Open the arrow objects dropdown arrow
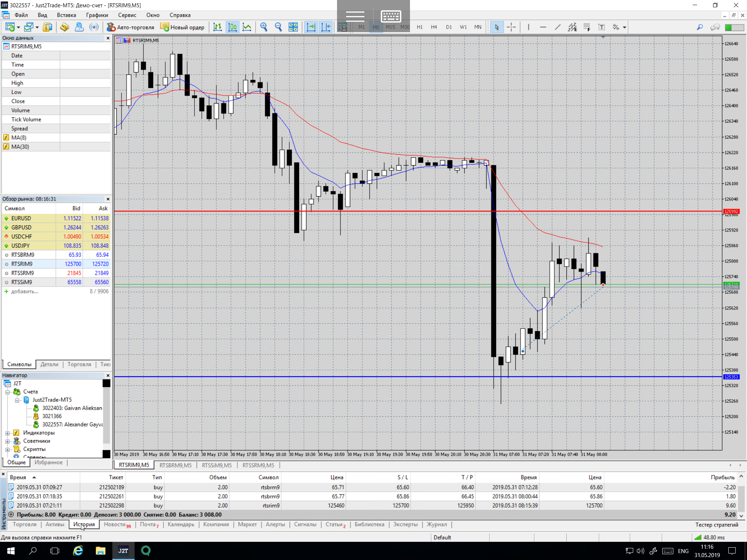This screenshot has width=747, height=560. 624,27
